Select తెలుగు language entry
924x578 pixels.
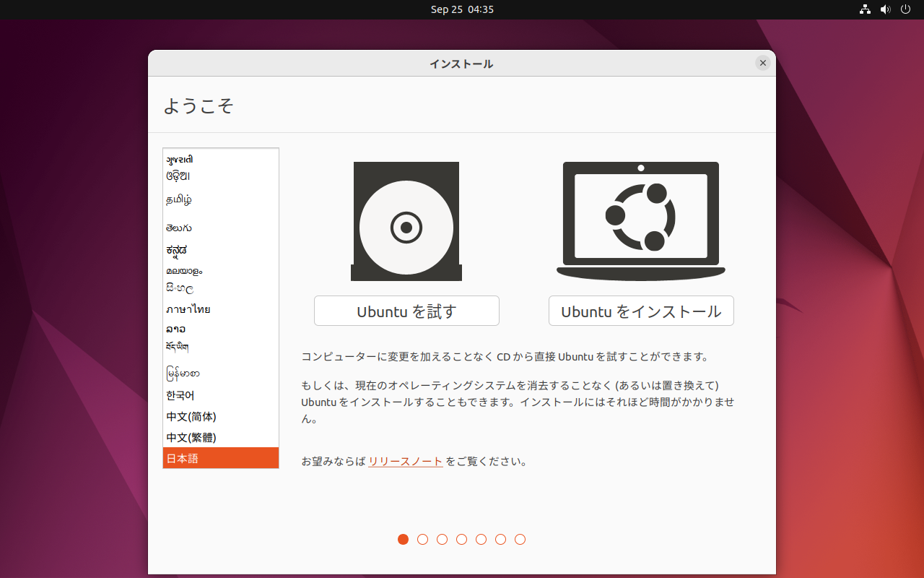coord(220,228)
